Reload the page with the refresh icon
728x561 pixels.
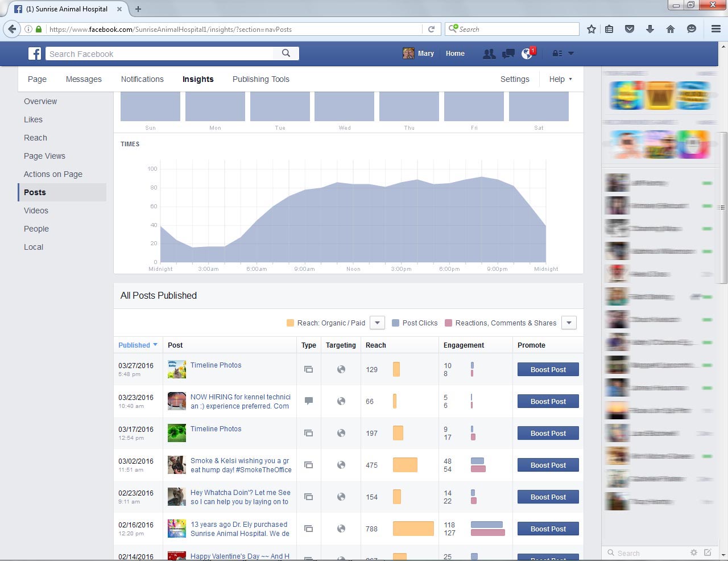click(x=431, y=29)
